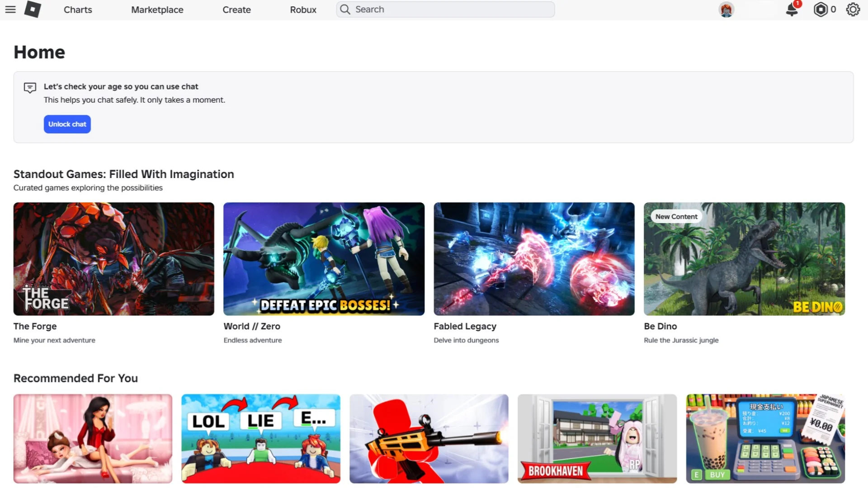Click inside the Search field
Viewport: 868px width, 488px height.
pyautogui.click(x=445, y=9)
